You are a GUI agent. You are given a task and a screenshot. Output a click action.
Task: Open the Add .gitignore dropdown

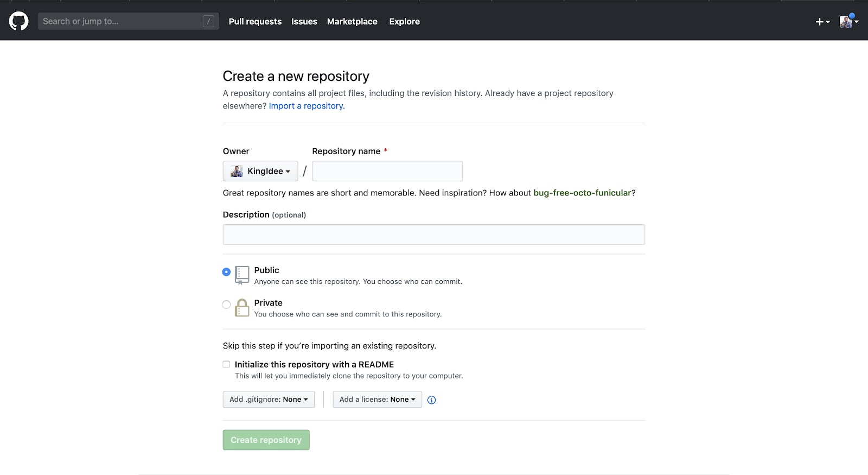coord(269,400)
